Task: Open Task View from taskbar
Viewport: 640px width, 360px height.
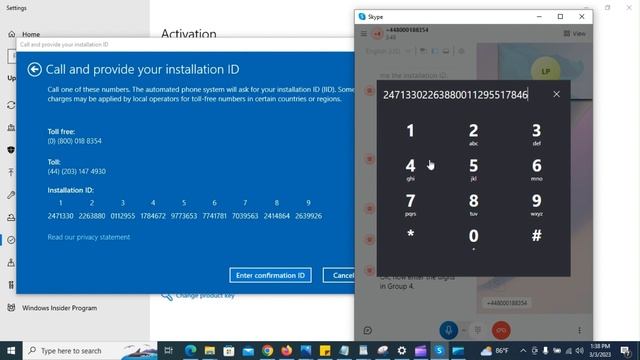Action: point(168,351)
